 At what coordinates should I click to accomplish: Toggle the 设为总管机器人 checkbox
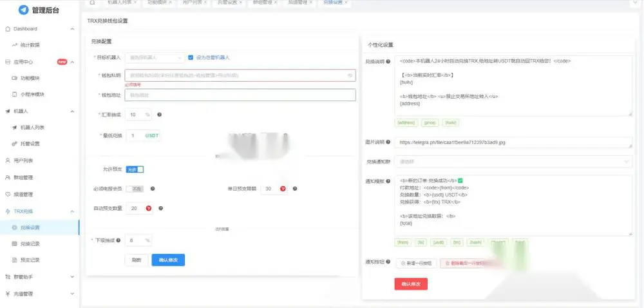191,57
